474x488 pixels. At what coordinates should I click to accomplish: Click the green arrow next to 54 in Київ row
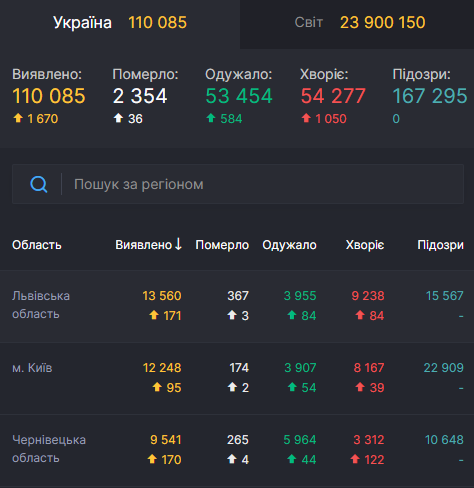(292, 387)
